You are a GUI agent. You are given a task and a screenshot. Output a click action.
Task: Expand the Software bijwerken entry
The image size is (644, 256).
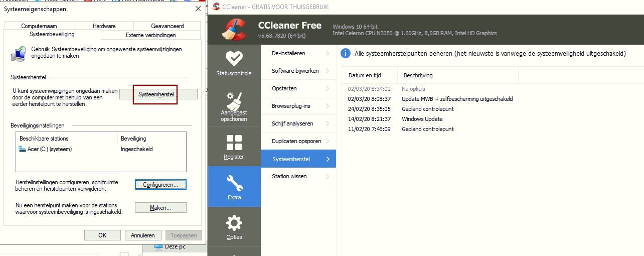tap(298, 71)
